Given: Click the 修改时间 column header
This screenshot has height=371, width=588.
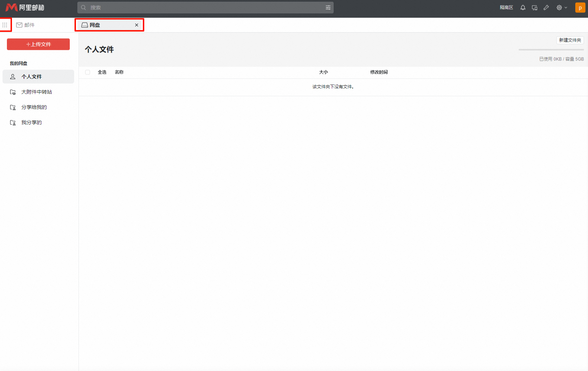Looking at the screenshot, I should 379,72.
